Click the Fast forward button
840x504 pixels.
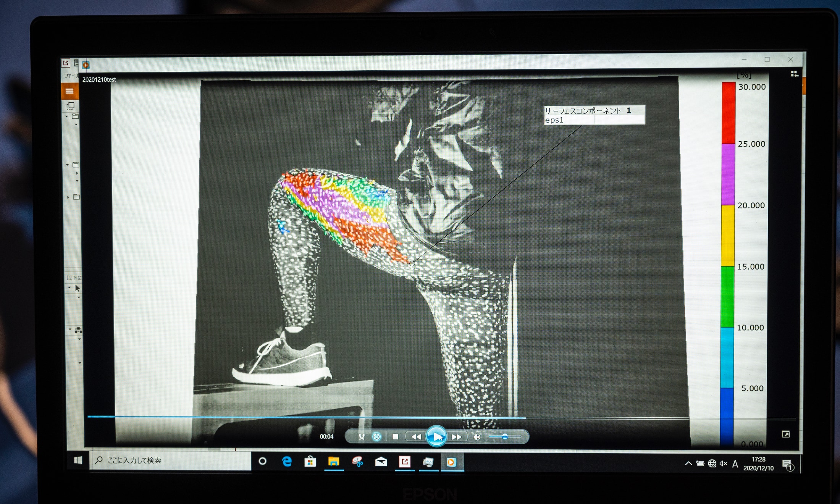pos(456,437)
